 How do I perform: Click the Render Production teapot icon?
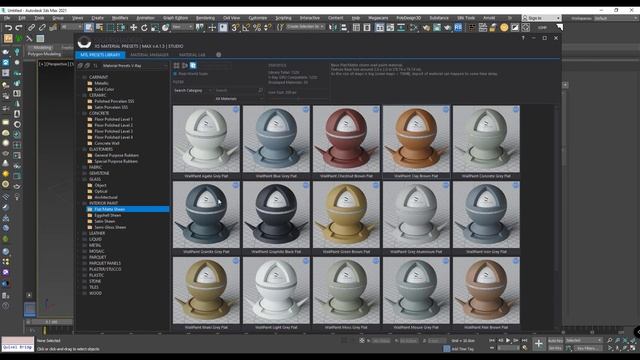click(447, 28)
